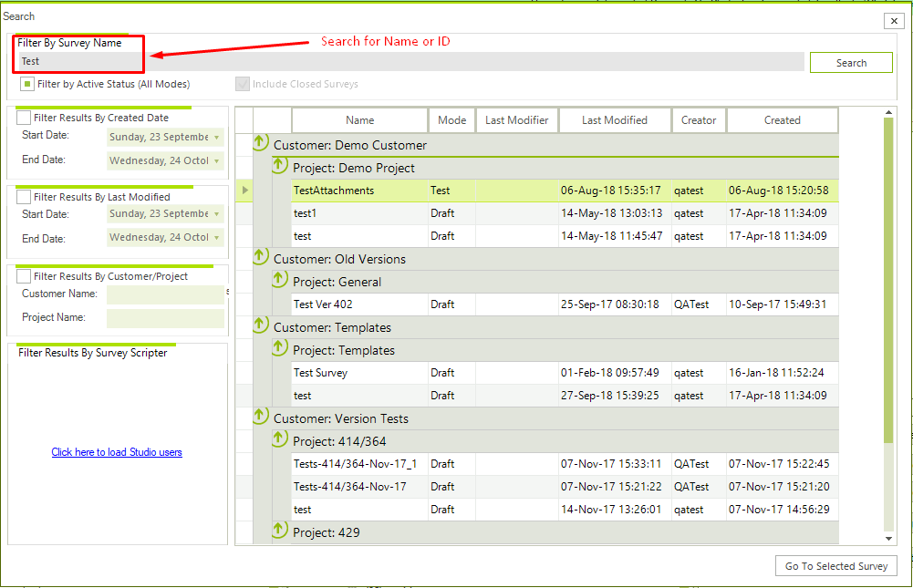The image size is (913, 588).
Task: Collapse the Project: Demo Project group
Action: 279,166
